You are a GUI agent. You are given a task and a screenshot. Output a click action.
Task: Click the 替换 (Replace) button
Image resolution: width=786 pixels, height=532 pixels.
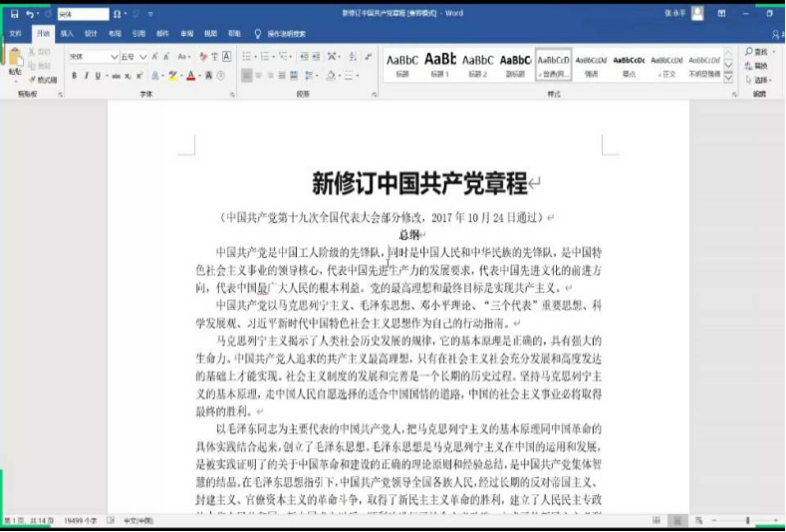[759, 66]
